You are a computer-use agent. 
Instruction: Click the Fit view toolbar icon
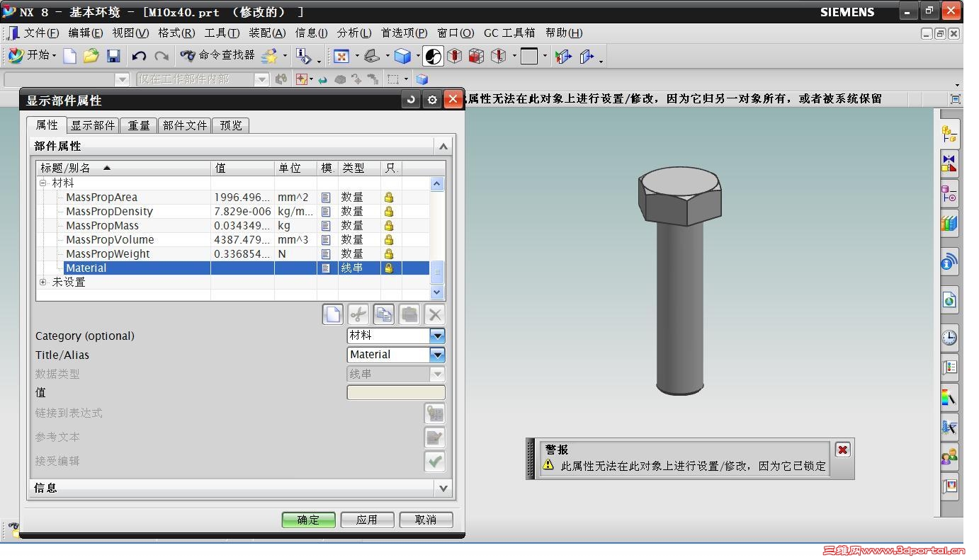tap(341, 57)
